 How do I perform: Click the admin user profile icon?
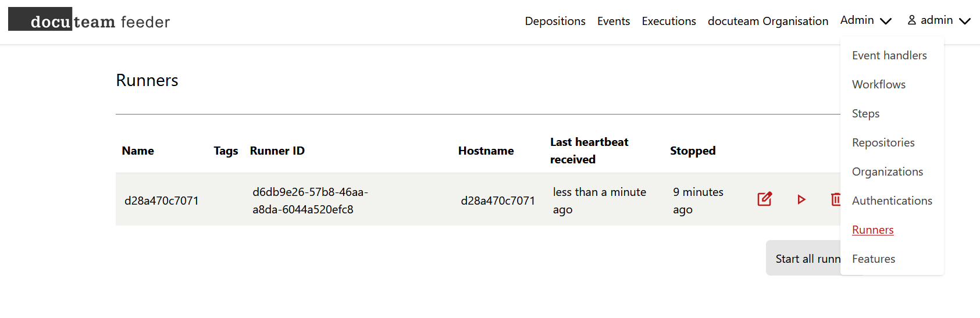pos(912,20)
